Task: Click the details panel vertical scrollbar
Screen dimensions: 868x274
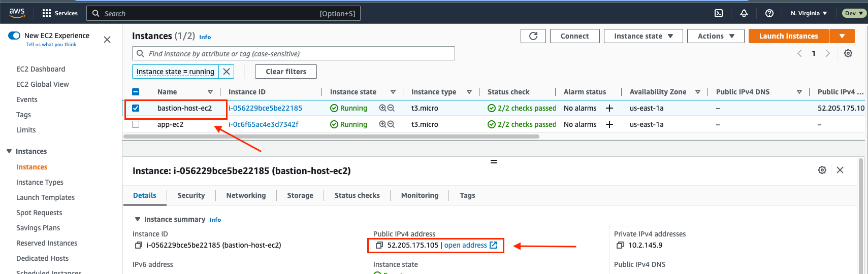Action: point(861,216)
